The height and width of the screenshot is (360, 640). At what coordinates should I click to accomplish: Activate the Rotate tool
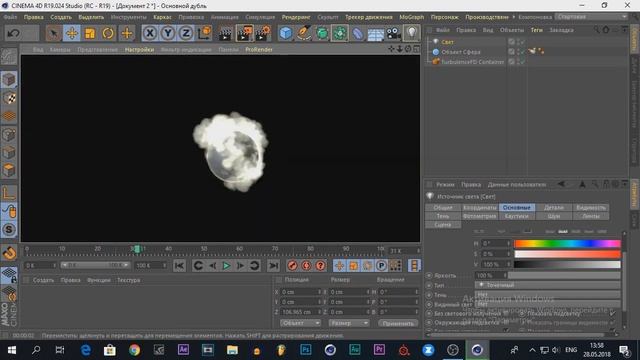[108, 33]
